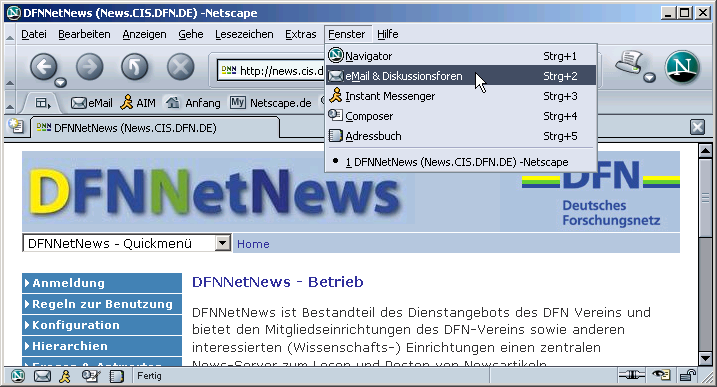Open the Datei menu
The image size is (717, 387).
coord(34,34)
